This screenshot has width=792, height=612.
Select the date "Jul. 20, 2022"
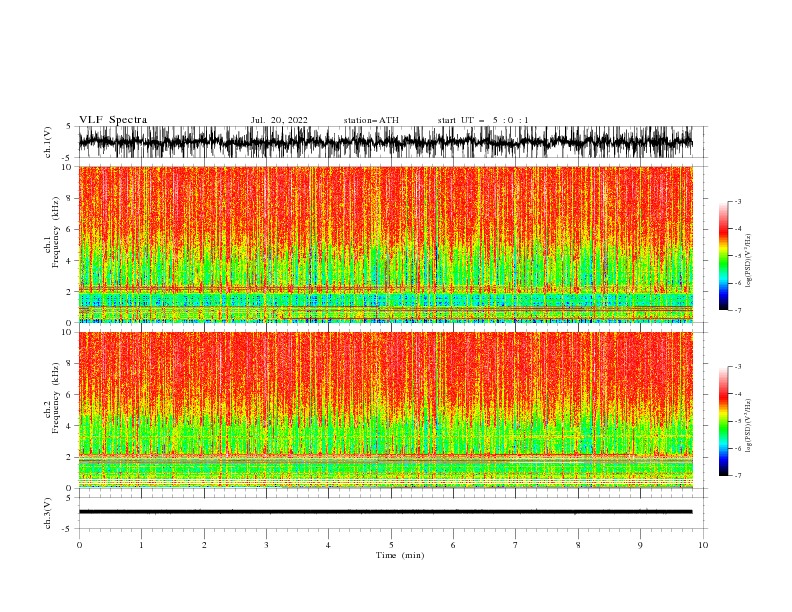[x=279, y=120]
